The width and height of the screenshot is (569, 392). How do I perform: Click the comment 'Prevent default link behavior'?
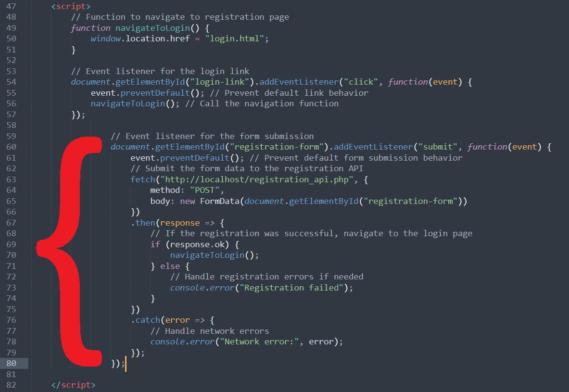[x=289, y=93]
